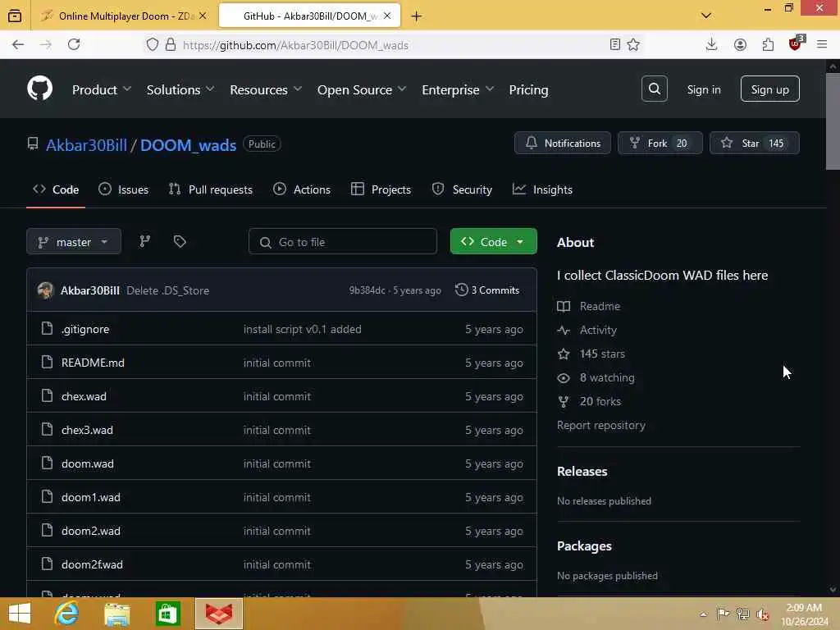Expand the Open Source menu
This screenshot has height=630, width=840.
[362, 89]
